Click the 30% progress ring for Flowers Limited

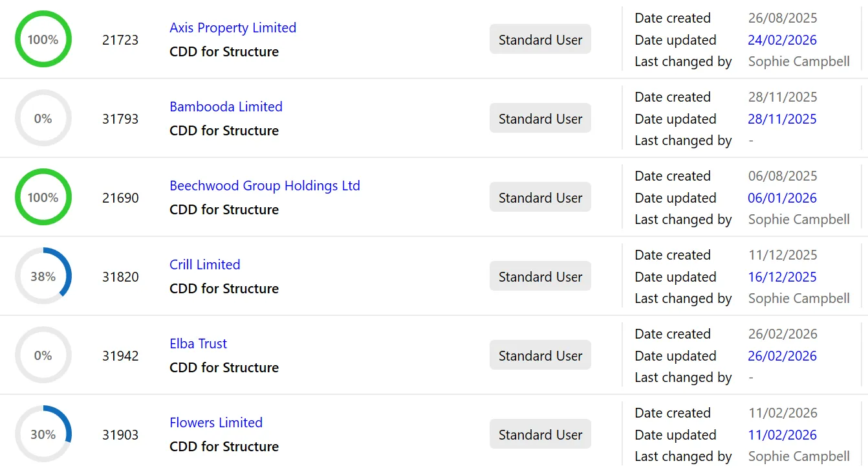[x=43, y=434]
